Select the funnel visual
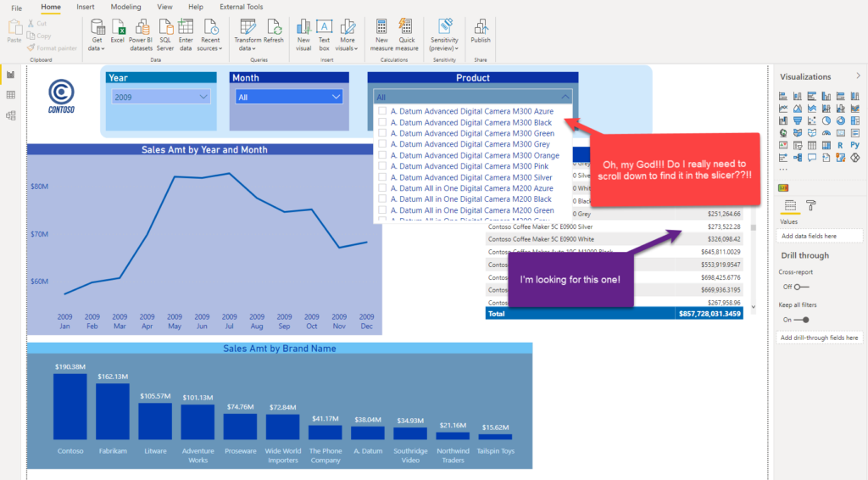Viewport: 868px width, 480px height. [798, 120]
